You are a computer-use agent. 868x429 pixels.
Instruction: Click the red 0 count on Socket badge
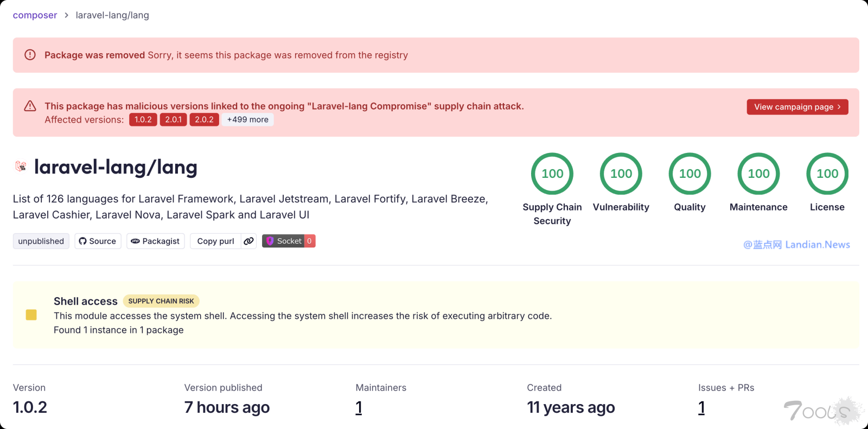(310, 241)
